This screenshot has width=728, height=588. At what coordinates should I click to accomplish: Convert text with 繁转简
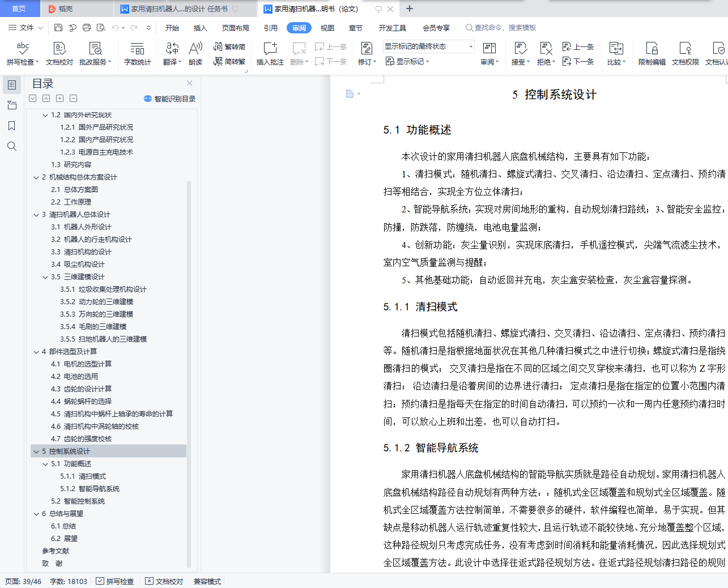(x=229, y=46)
